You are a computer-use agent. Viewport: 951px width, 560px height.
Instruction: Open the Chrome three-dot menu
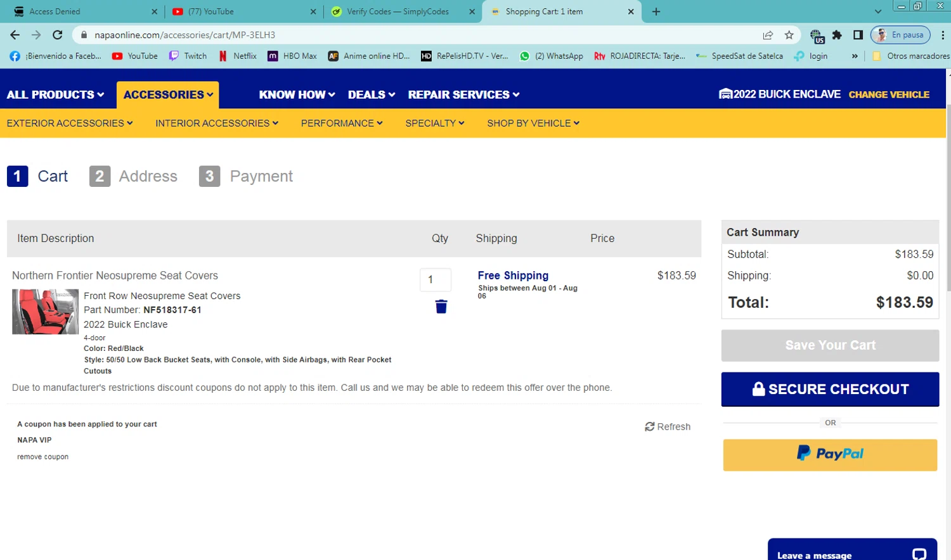(943, 35)
